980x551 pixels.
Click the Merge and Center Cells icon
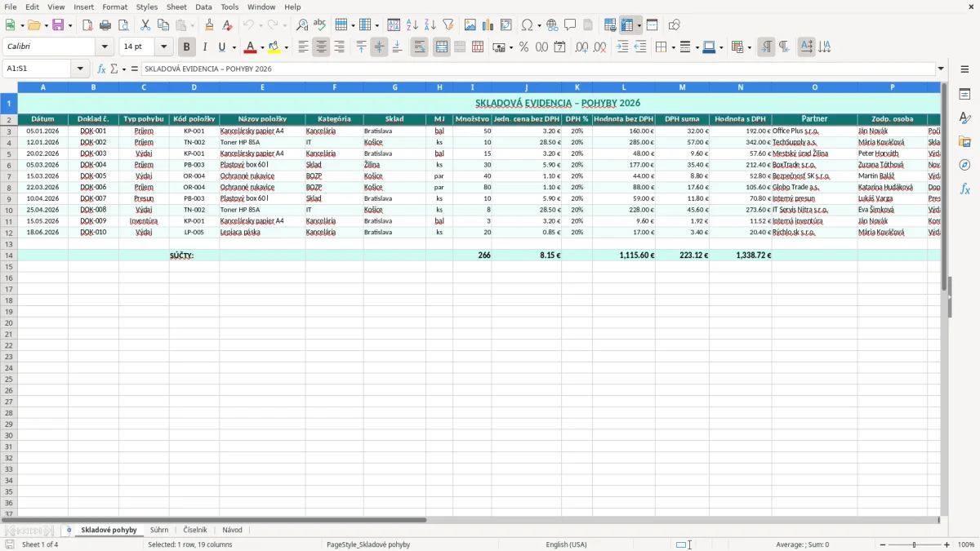click(442, 47)
